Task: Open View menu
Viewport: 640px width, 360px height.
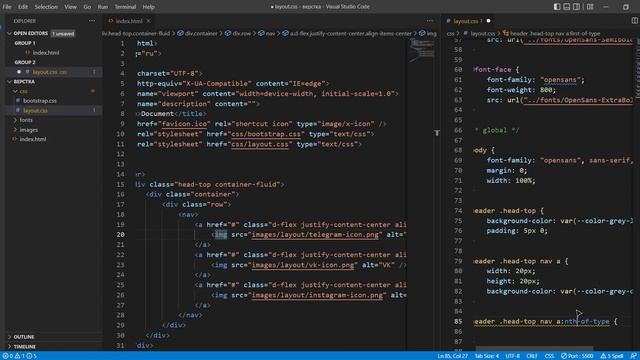Action: click(70, 7)
